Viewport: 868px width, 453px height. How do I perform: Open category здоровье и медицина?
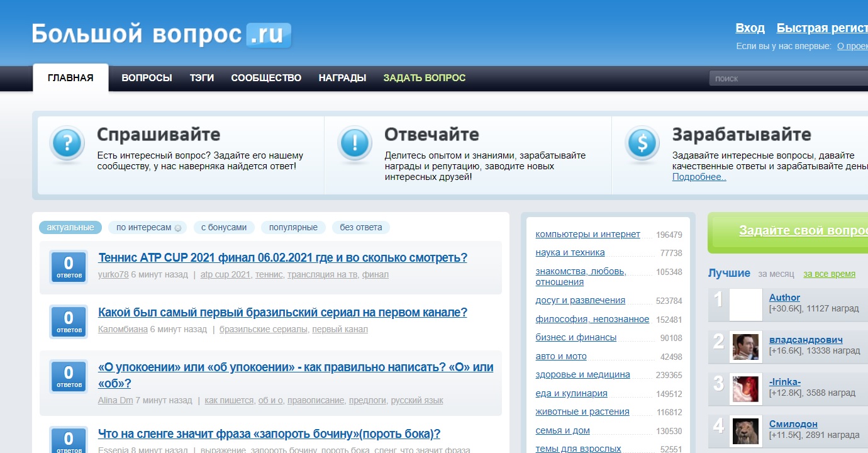pyautogui.click(x=582, y=374)
